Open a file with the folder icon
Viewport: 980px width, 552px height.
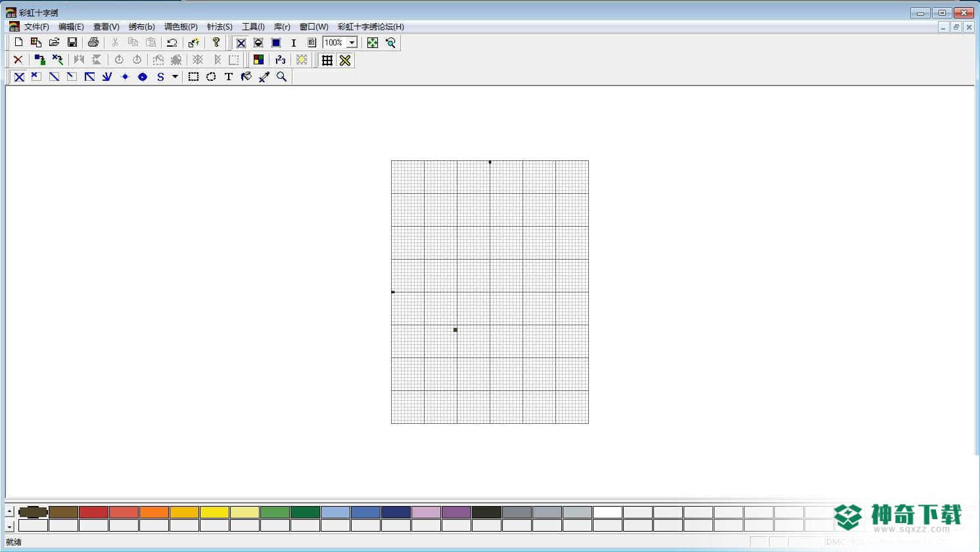(x=55, y=43)
